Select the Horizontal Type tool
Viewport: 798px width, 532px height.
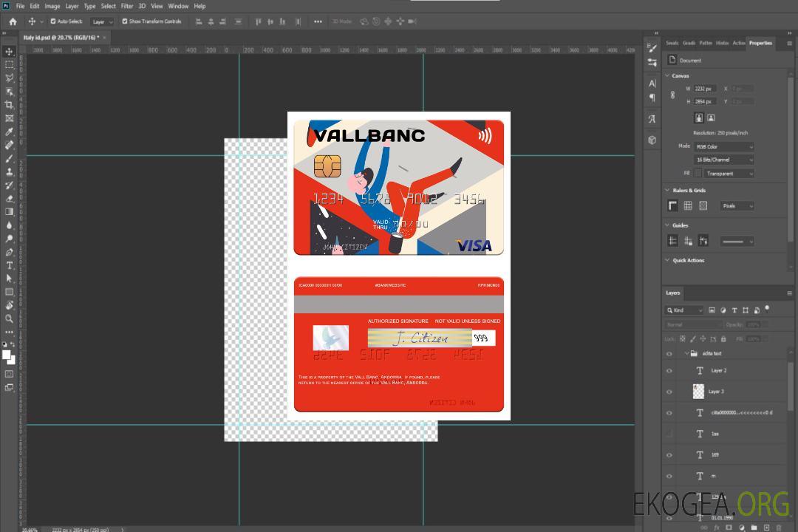click(x=10, y=265)
